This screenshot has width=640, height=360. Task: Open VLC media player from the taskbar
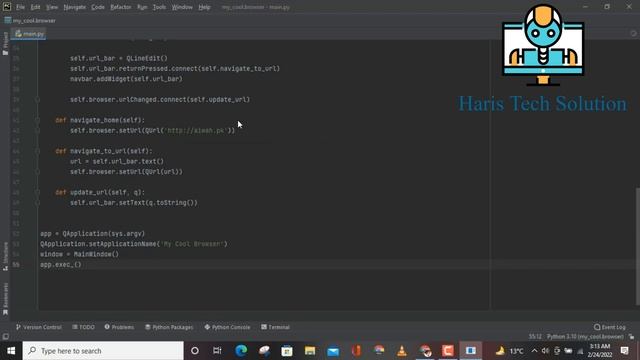[x=402, y=351]
